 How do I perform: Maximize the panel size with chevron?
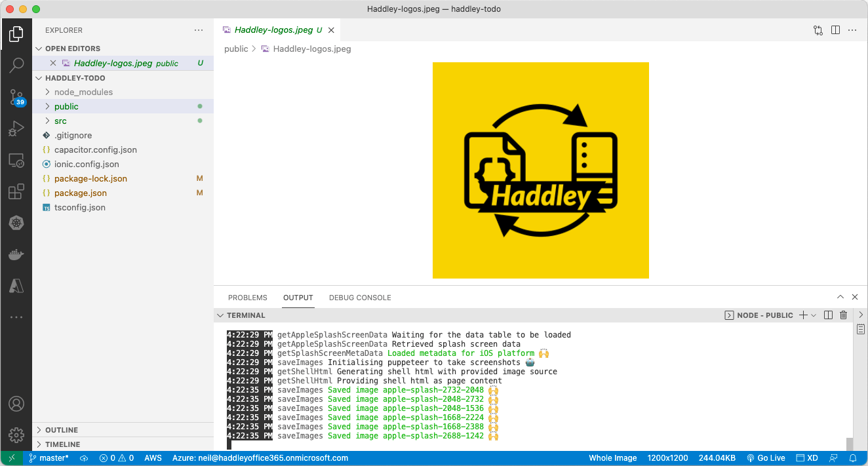840,298
